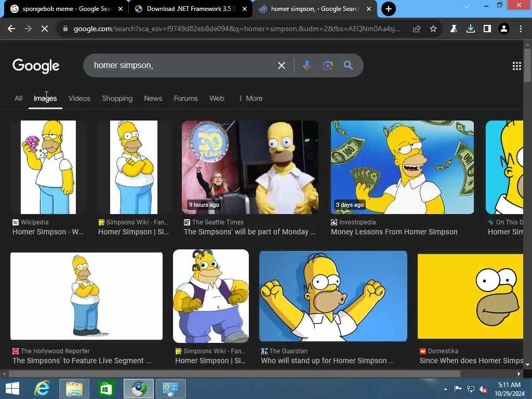Switch to the Forums results tab

185,98
